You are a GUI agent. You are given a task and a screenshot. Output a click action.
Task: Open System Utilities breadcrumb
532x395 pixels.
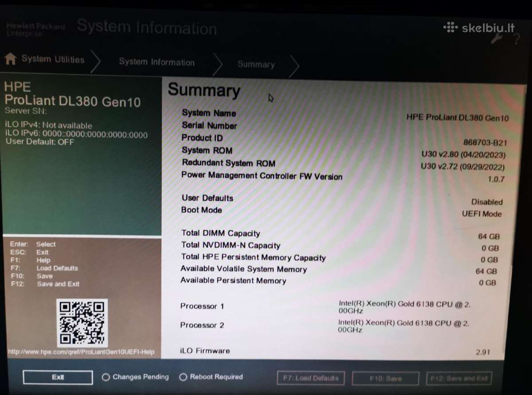pos(53,59)
